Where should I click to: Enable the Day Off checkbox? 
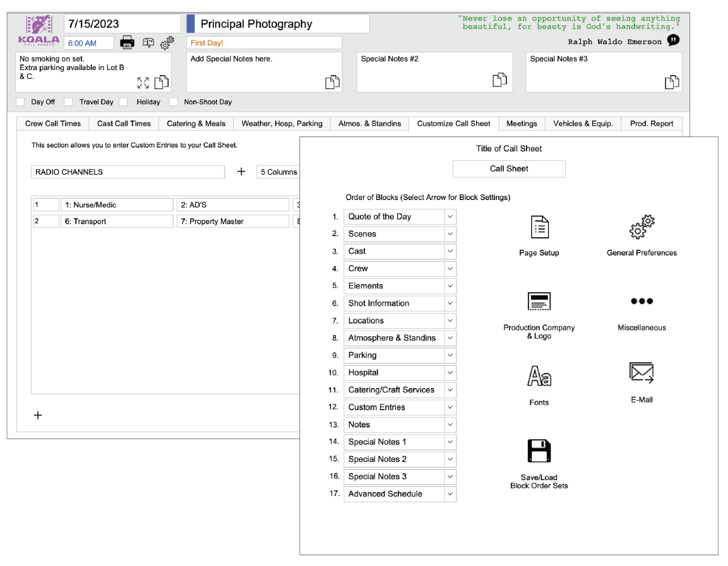click(x=21, y=102)
